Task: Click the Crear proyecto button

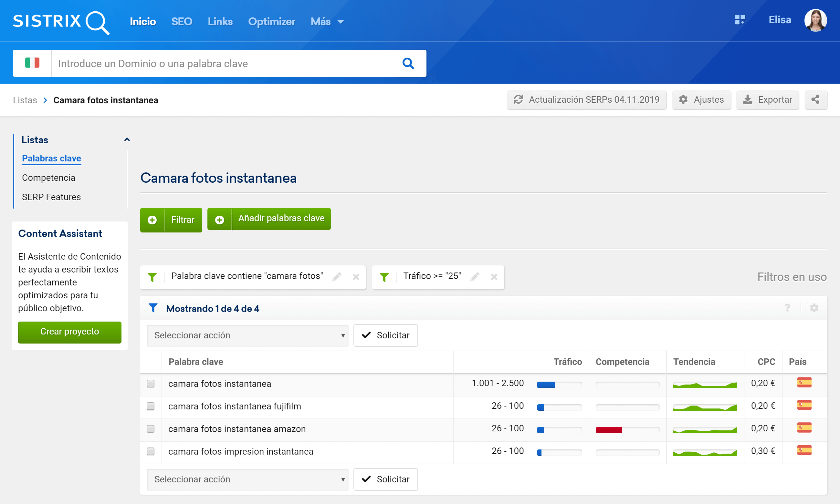Action: click(x=69, y=332)
